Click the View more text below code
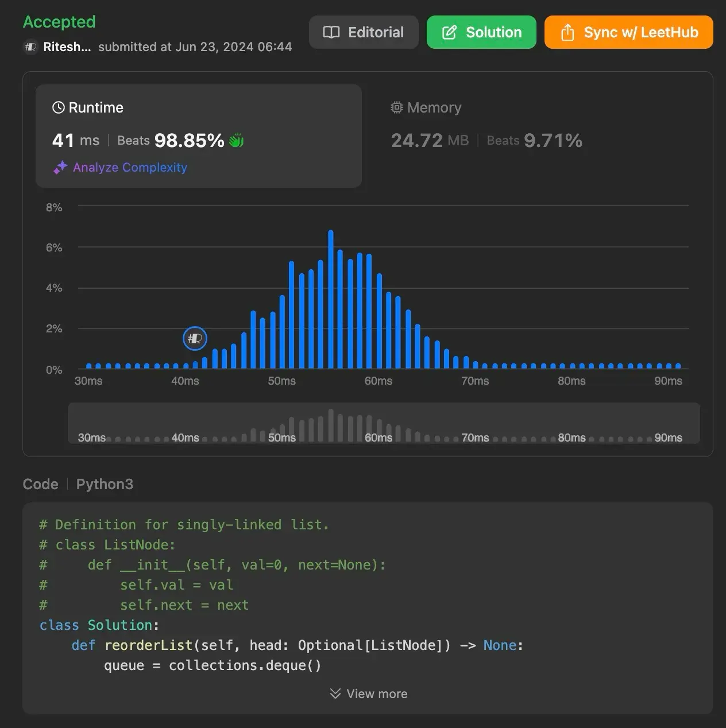726x728 pixels. (x=377, y=694)
